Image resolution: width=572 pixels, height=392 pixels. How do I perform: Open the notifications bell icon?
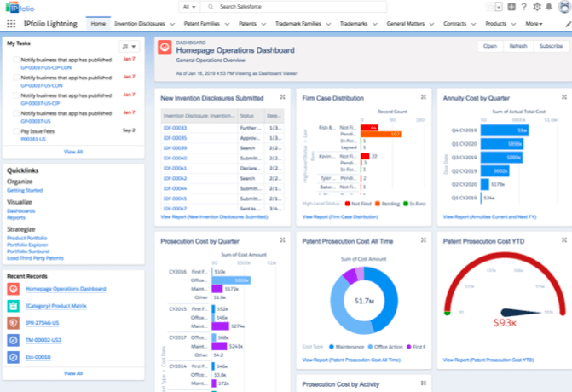click(549, 7)
